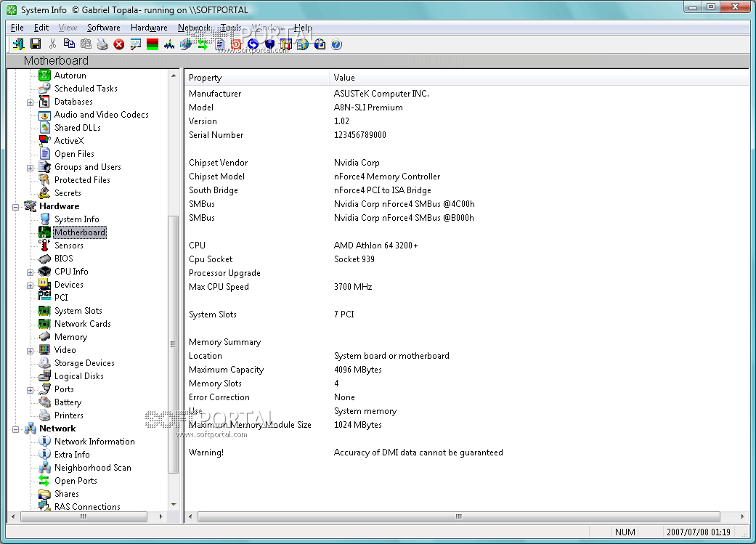The height and width of the screenshot is (544, 756).
Task: Click the Battery icon in the tree
Action: point(44,402)
